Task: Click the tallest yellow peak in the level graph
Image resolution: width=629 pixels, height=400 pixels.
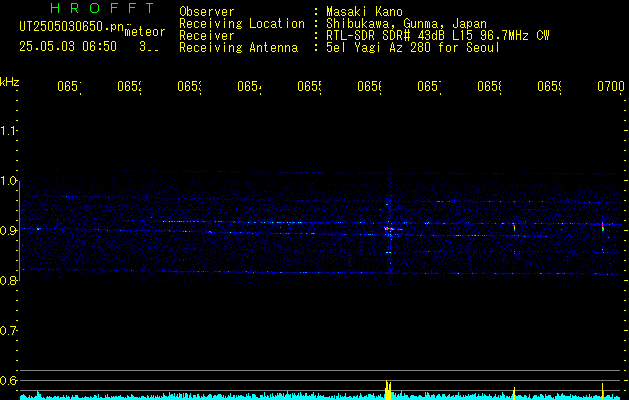Action: (x=388, y=390)
